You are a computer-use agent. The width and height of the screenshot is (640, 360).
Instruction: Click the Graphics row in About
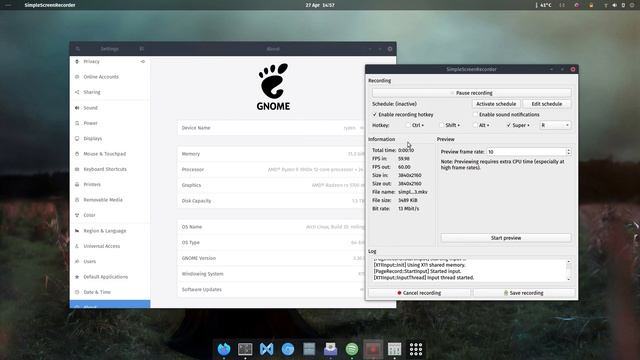pyautogui.click(x=271, y=185)
